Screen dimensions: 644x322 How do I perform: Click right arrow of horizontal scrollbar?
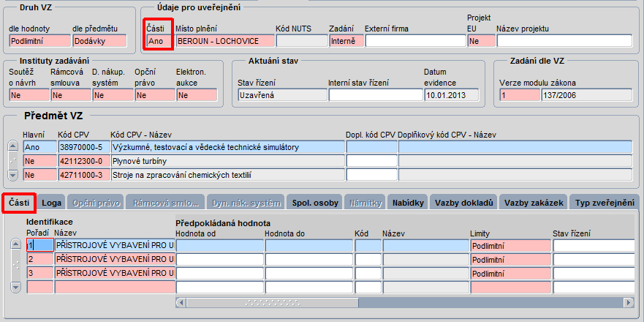pyautogui.click(x=629, y=302)
